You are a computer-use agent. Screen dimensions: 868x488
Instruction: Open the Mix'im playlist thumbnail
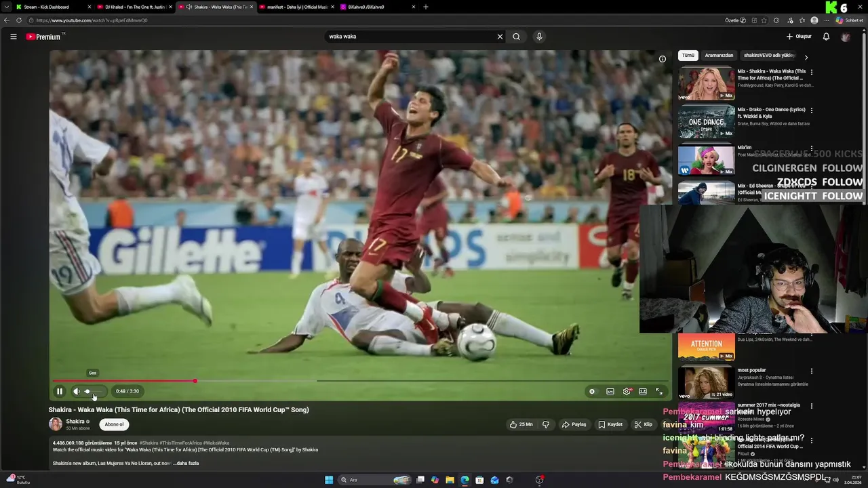click(x=707, y=160)
